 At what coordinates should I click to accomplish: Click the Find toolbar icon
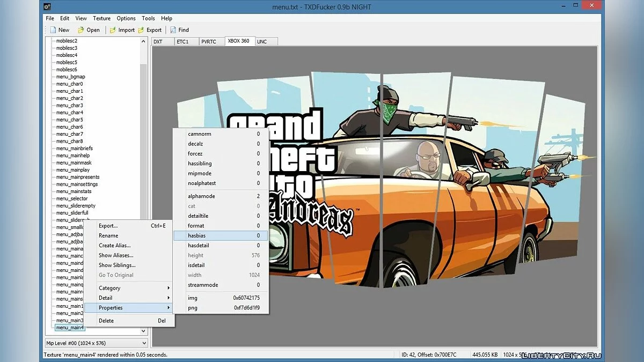173,30
